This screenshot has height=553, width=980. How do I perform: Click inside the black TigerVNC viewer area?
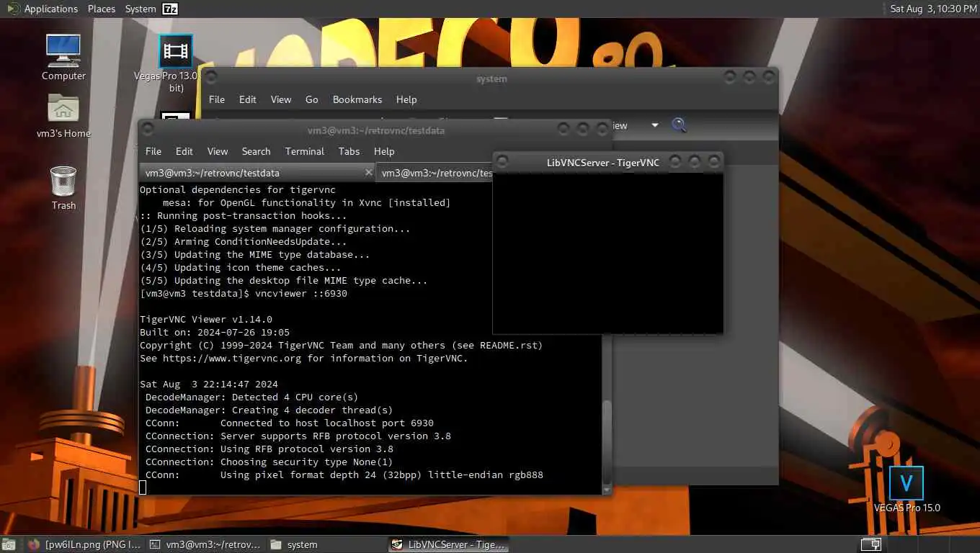[x=607, y=253]
